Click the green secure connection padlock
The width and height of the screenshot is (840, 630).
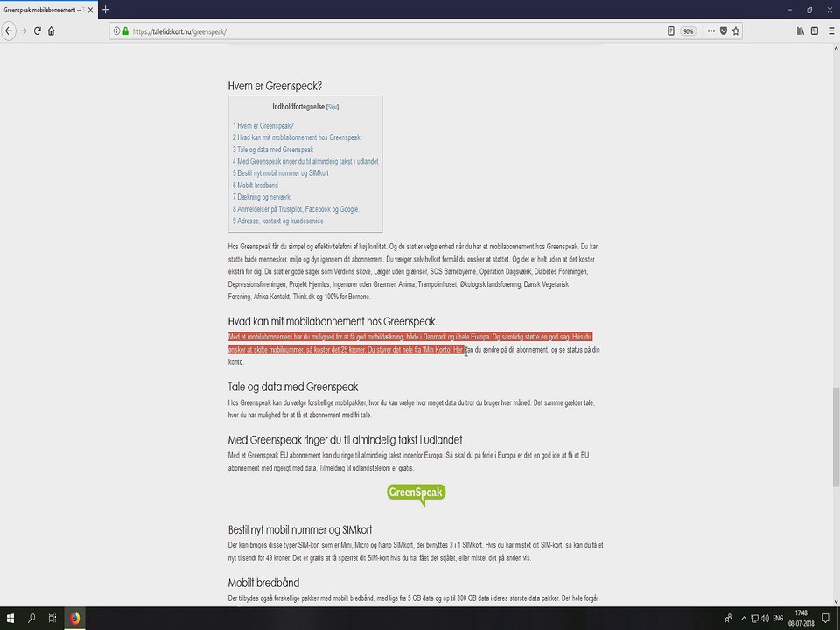(126, 31)
